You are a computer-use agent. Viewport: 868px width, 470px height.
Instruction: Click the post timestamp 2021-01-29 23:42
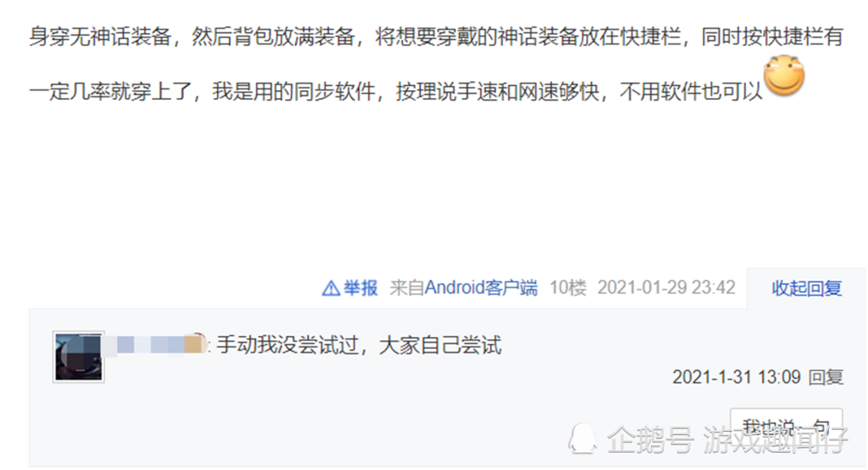click(x=667, y=288)
